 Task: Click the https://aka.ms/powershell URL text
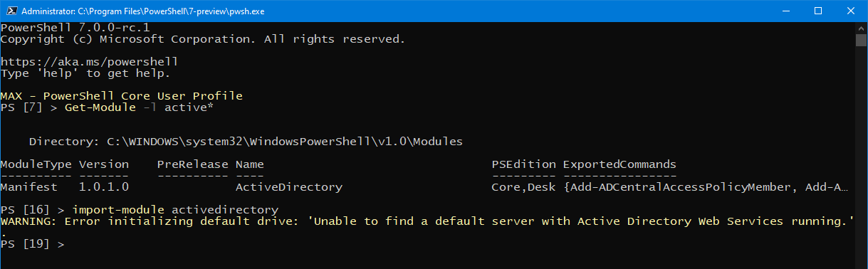pos(89,62)
